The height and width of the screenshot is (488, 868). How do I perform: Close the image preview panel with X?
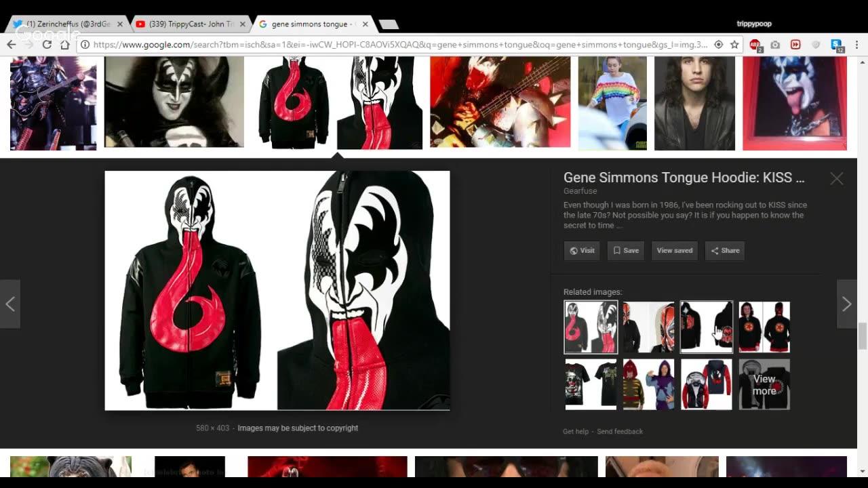coord(837,178)
